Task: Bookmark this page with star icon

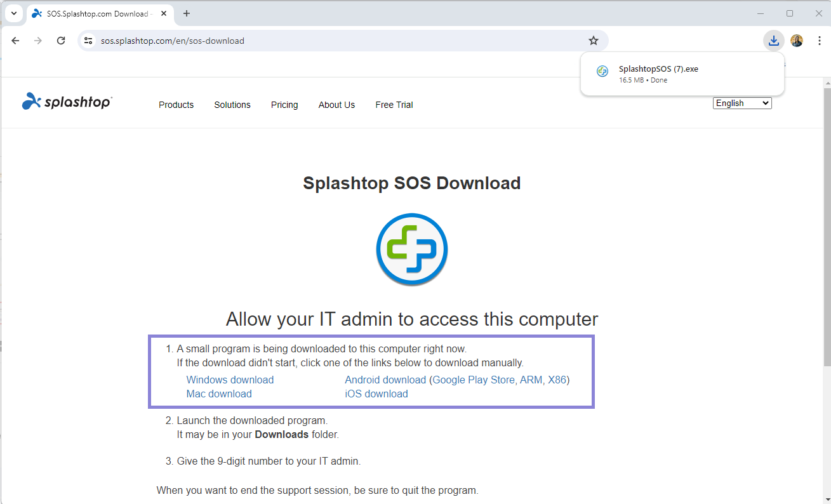Action: pos(594,41)
